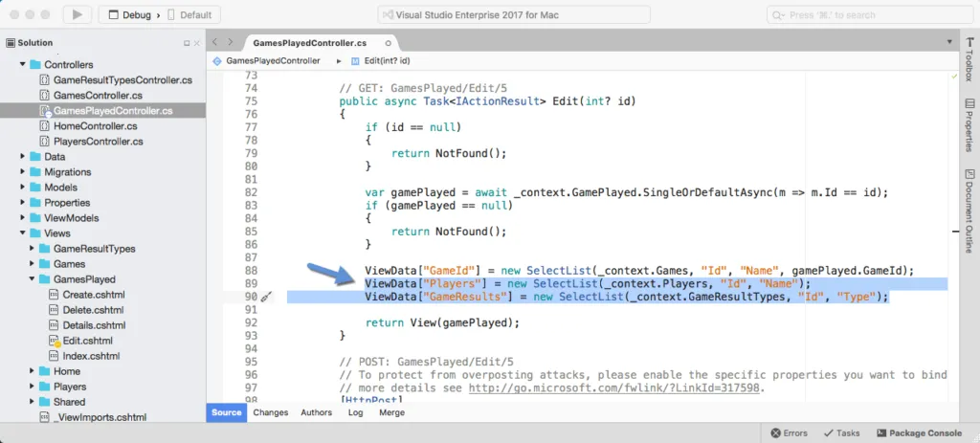
Task: Click the editor status checkmark above scrollbar
Action: point(954,76)
